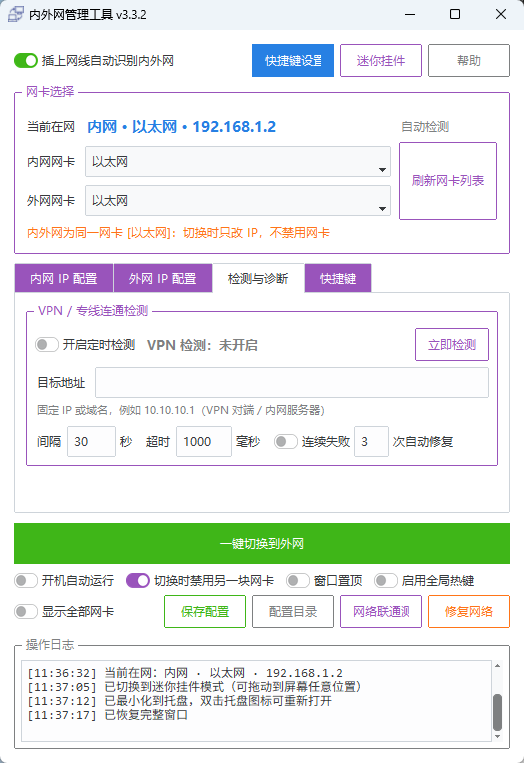Click VPN 检测: 未开启 status text

(x=202, y=345)
